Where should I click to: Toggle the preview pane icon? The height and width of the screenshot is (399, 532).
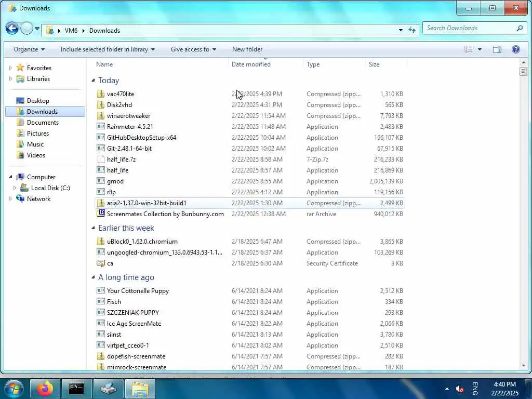coord(497,49)
